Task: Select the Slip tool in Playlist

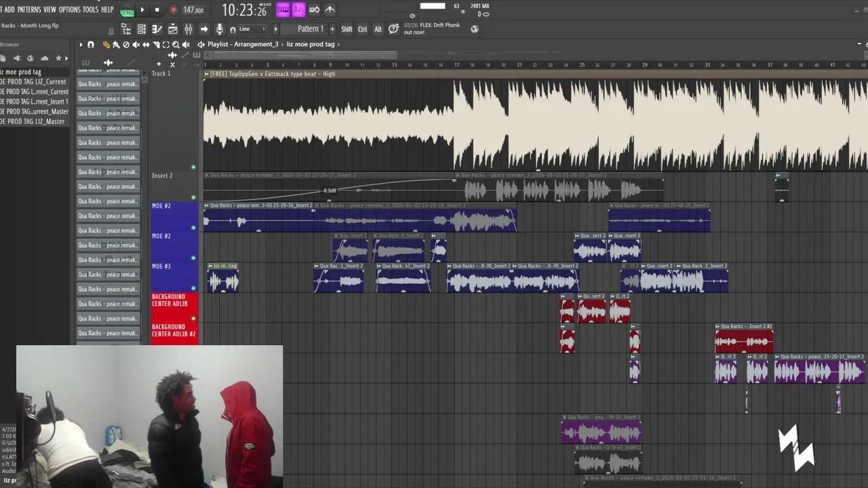Action: [x=146, y=45]
